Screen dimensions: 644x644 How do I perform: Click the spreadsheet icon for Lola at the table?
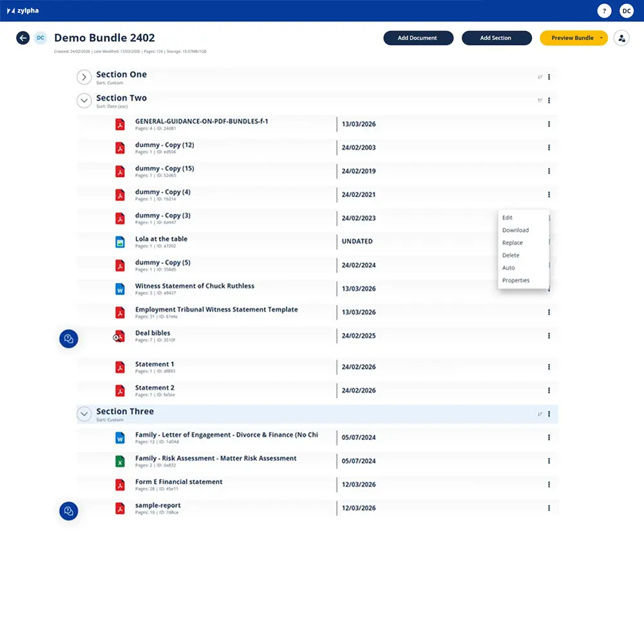(x=120, y=241)
